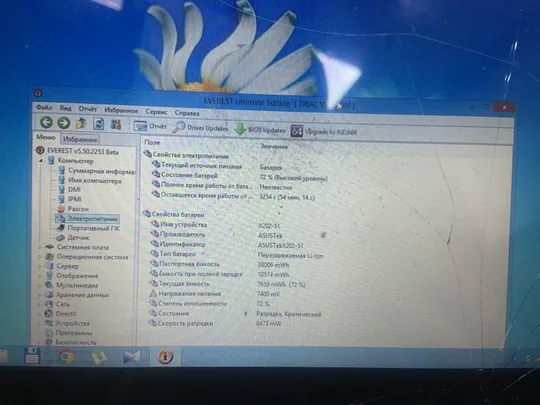This screenshot has width=540, height=405.
Task: Click floppy disk icon in taskbar
Action: [x=32, y=355]
